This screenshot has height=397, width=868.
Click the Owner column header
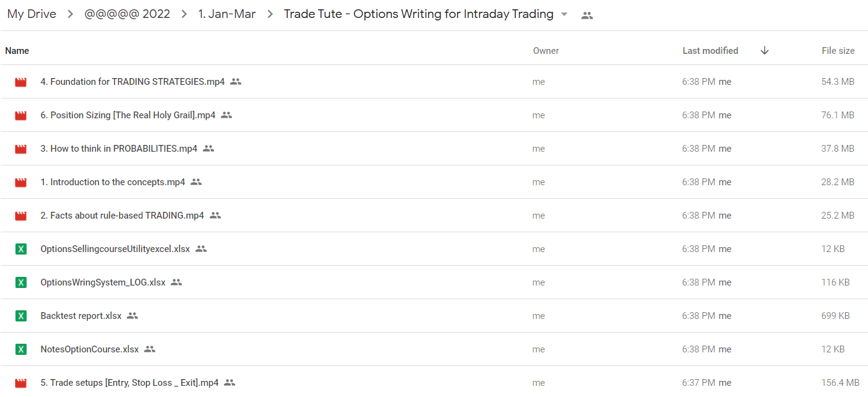546,51
